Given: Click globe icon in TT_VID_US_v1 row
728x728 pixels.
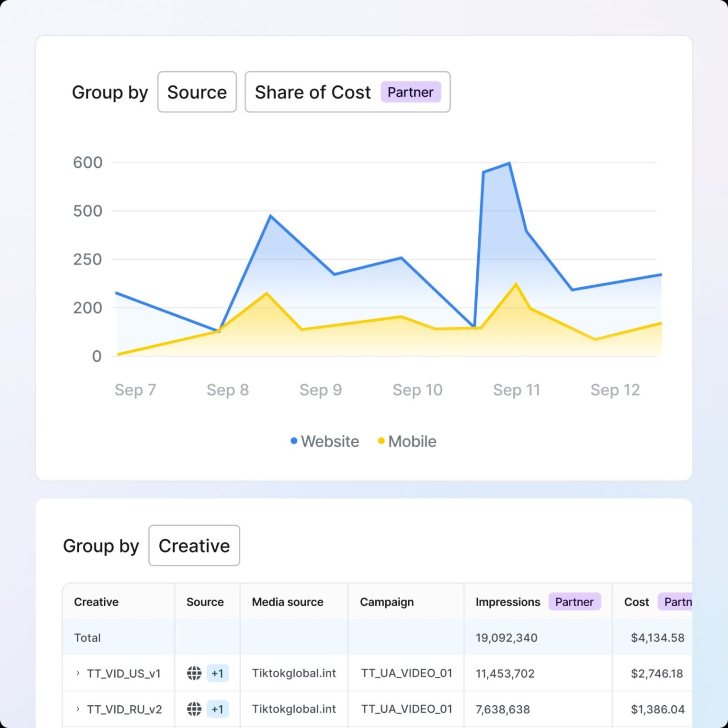Looking at the screenshot, I should (194, 673).
